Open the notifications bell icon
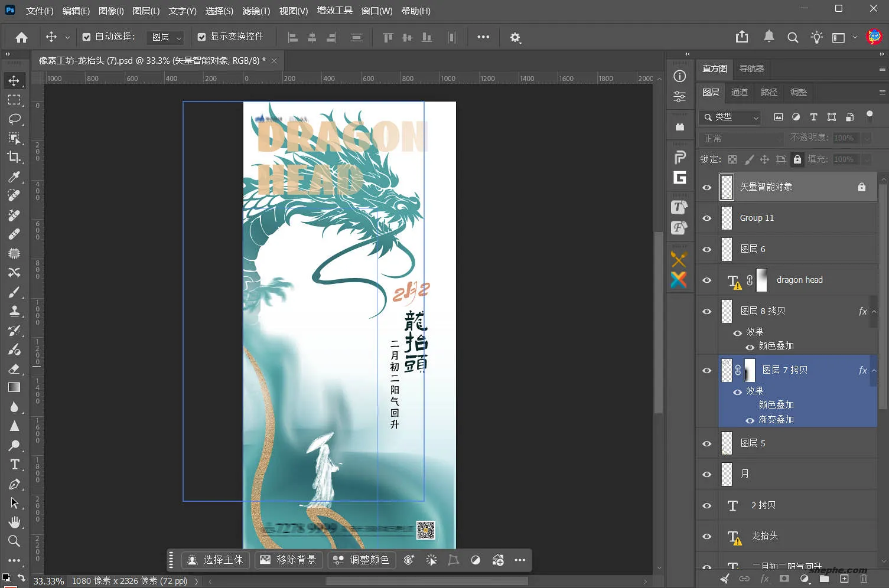The width and height of the screenshot is (889, 588). point(768,37)
